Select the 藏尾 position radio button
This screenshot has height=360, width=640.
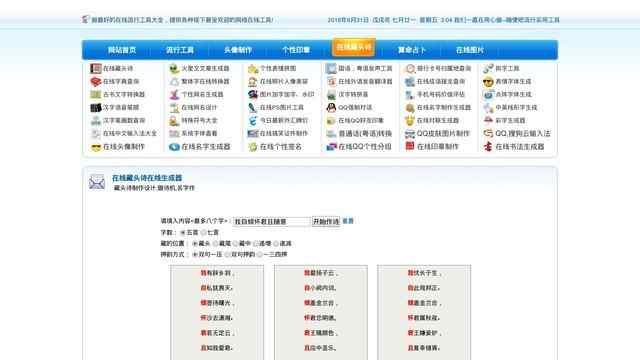(215, 244)
